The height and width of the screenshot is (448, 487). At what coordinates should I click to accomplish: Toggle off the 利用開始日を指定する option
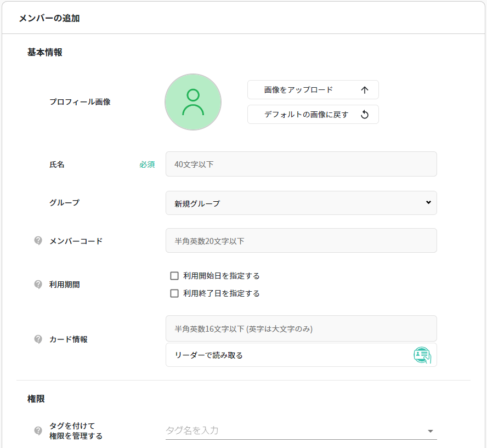click(x=173, y=275)
